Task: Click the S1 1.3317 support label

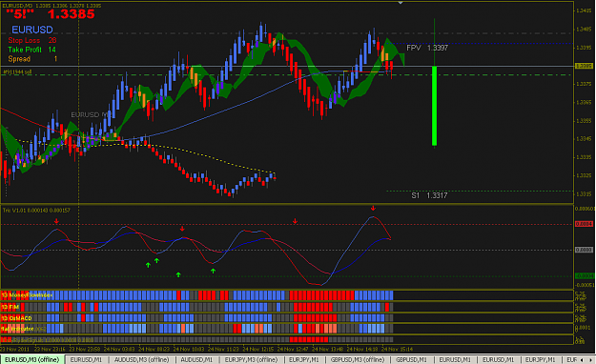Action: [429, 195]
